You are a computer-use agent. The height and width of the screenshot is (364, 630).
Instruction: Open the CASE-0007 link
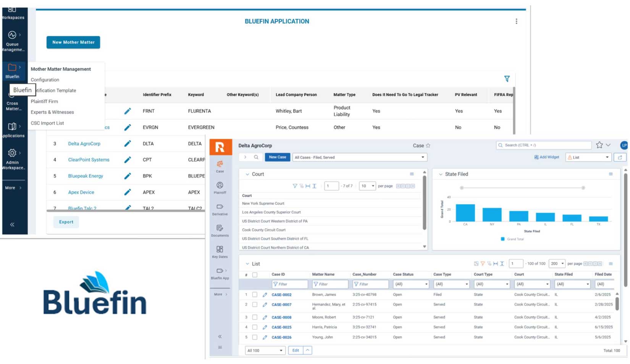click(x=281, y=305)
